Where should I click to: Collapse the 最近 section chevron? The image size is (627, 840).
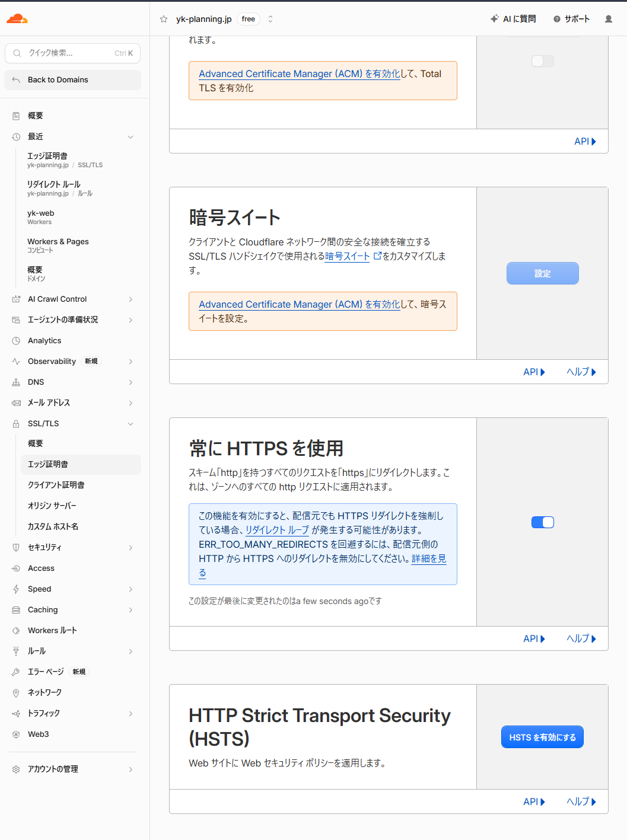click(x=131, y=137)
